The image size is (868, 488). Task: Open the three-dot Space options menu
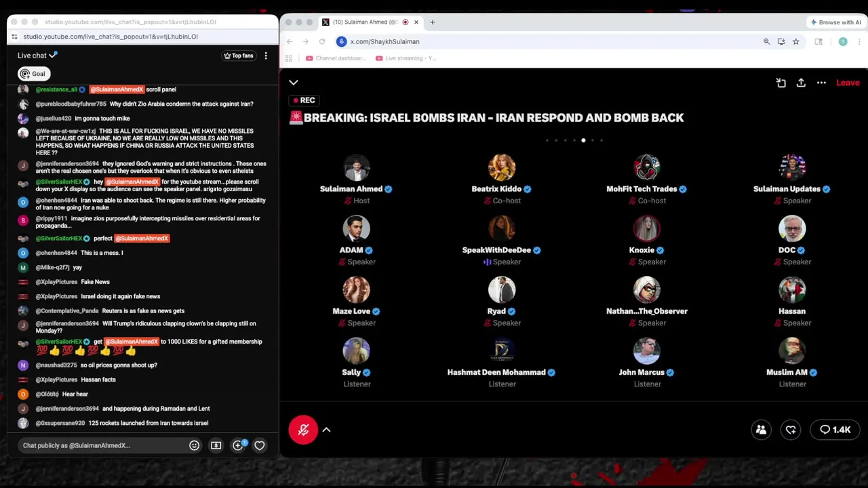(821, 83)
